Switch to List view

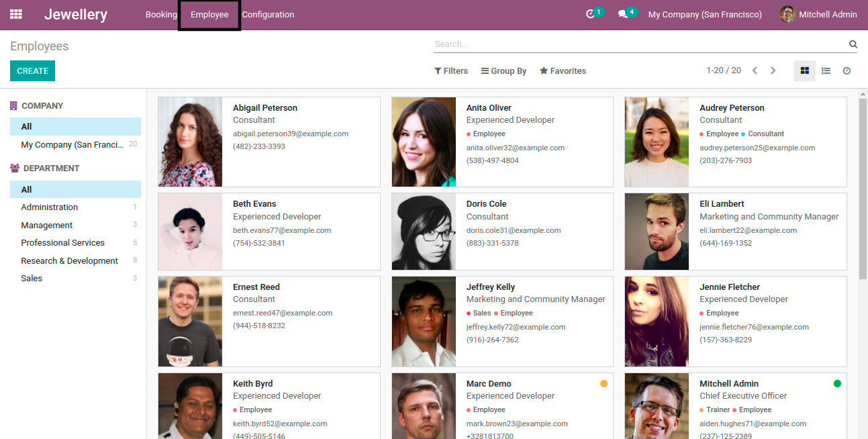click(826, 70)
